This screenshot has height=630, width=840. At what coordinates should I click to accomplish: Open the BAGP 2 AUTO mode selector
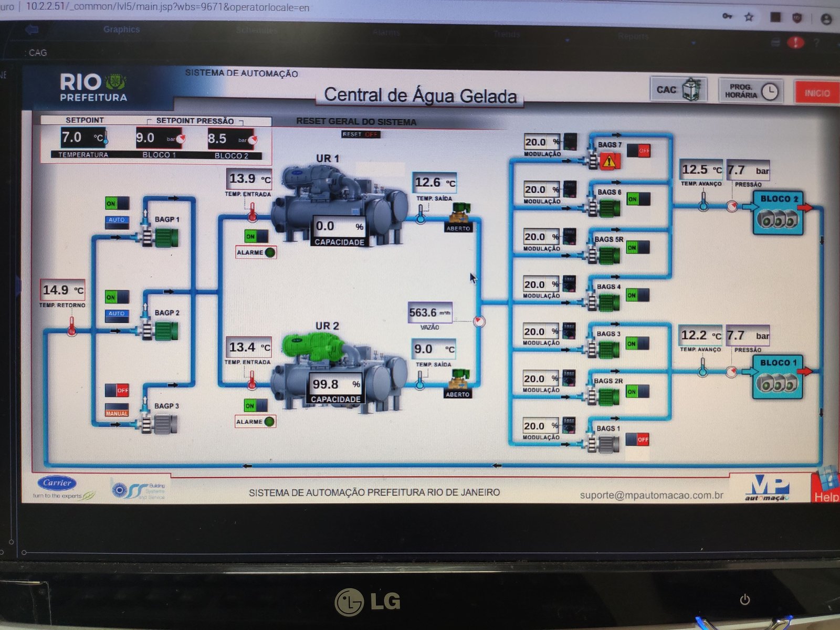[x=117, y=314]
